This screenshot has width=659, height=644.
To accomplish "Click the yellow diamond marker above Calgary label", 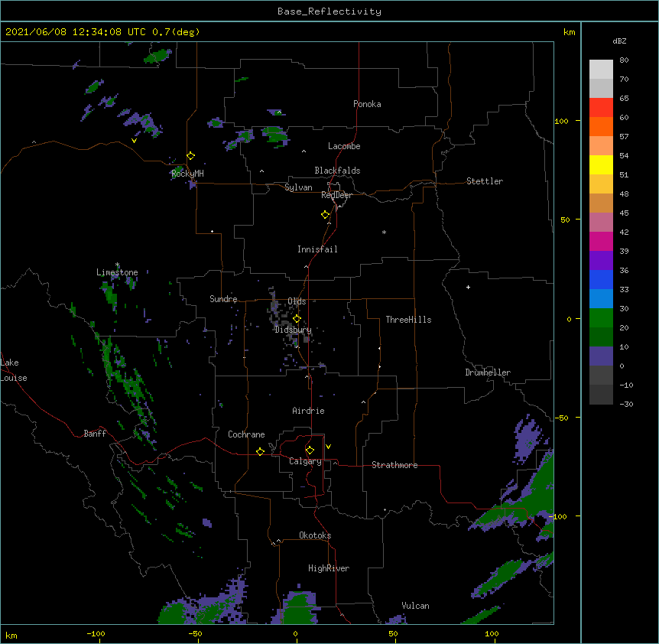I will tap(310, 450).
